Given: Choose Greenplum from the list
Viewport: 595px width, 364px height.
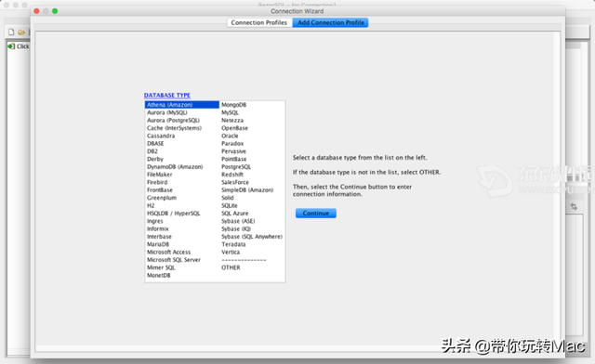Looking at the screenshot, I should [x=162, y=198].
